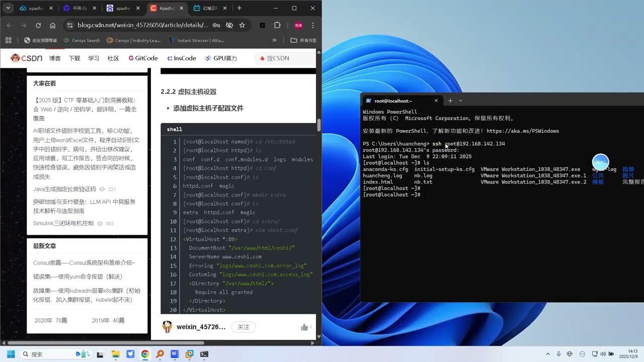The width and height of the screenshot is (644, 362).
Task: Open WPS Word from the taskbar
Action: click(175, 354)
